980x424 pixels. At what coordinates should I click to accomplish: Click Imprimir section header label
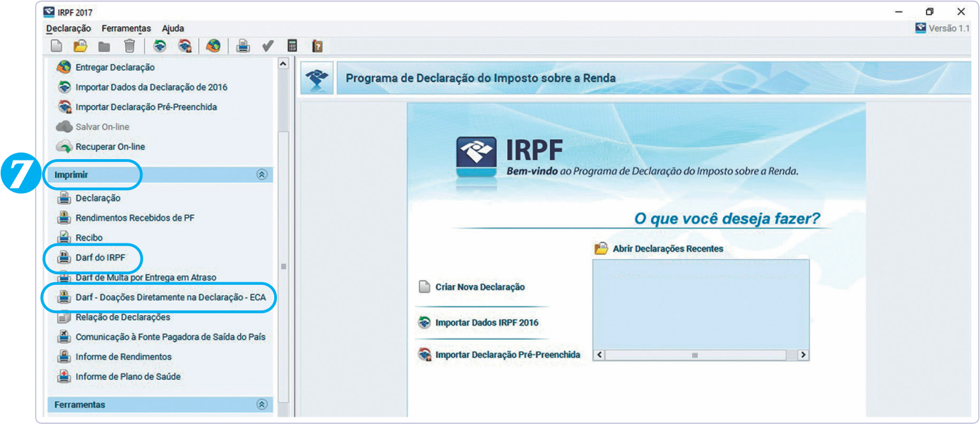72,175
